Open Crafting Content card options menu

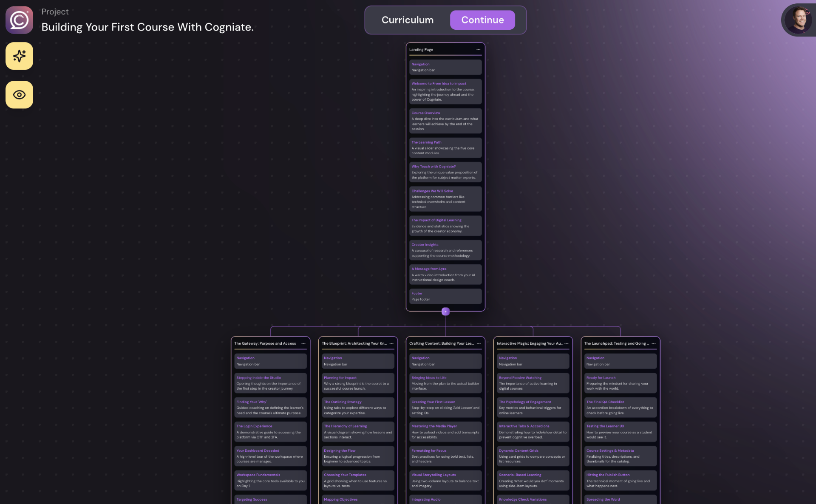tap(479, 343)
